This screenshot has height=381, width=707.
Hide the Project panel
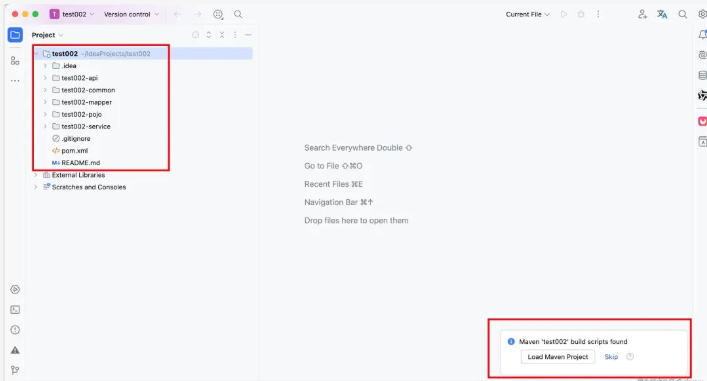click(248, 35)
